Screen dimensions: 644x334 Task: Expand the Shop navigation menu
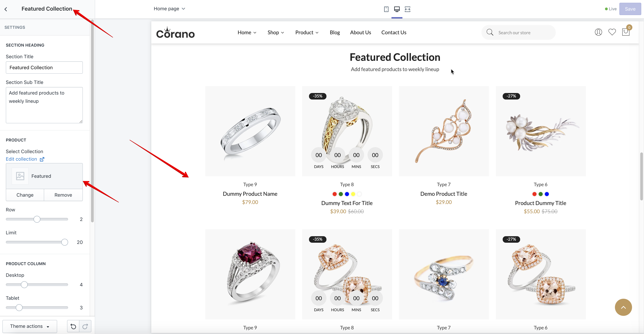click(x=275, y=33)
